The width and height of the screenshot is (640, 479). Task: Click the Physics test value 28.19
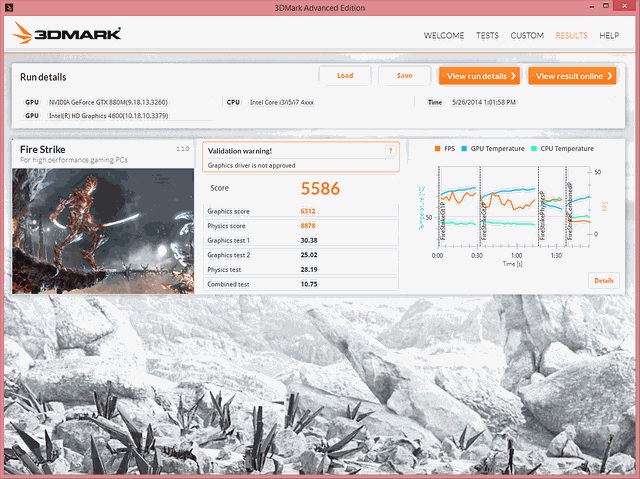[x=309, y=270]
